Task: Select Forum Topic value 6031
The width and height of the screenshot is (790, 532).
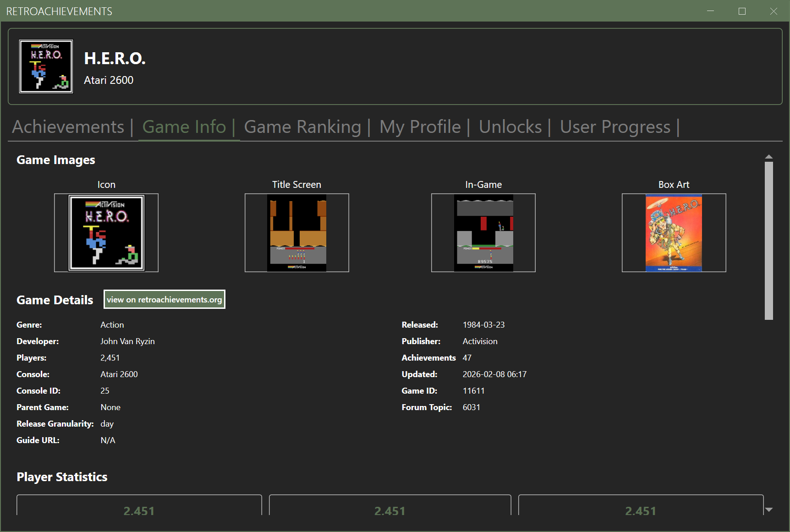Action: point(472,407)
